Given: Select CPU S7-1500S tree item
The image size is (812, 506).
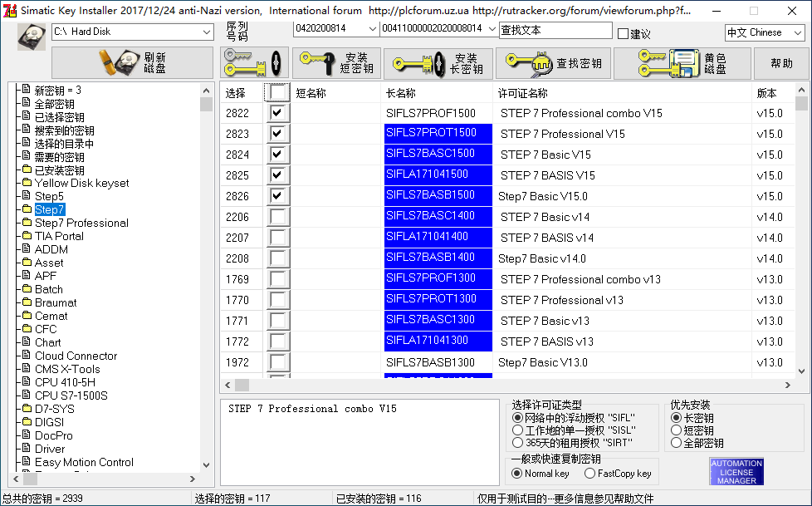Looking at the screenshot, I should tap(71, 396).
